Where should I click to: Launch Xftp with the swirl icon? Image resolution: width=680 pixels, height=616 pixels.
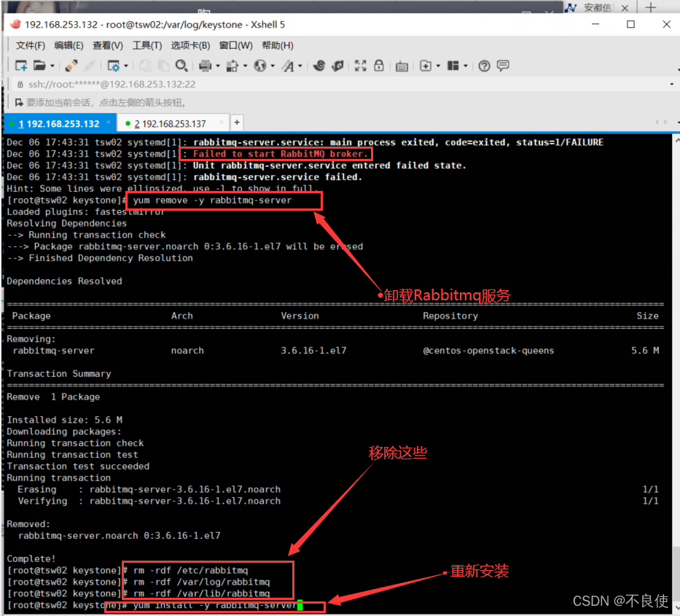tap(319, 66)
